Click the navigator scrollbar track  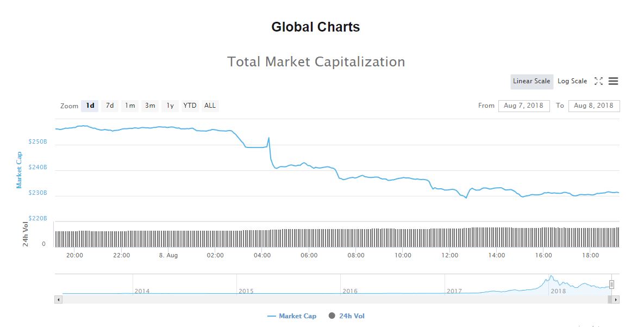pyautogui.click(x=326, y=299)
